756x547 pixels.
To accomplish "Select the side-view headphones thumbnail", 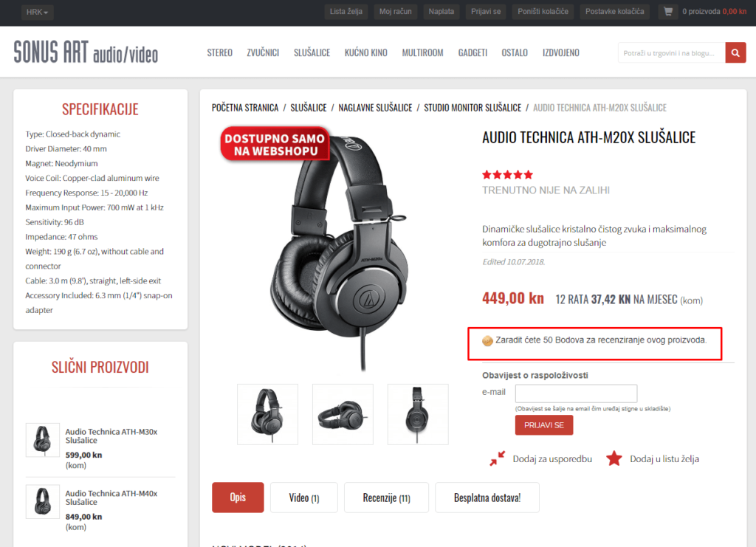I will click(418, 414).
